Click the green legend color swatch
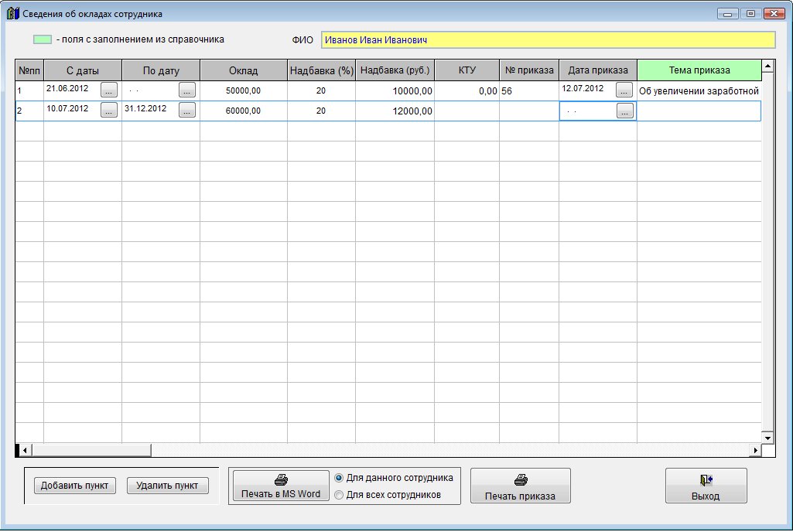The width and height of the screenshot is (793, 532). tap(43, 39)
